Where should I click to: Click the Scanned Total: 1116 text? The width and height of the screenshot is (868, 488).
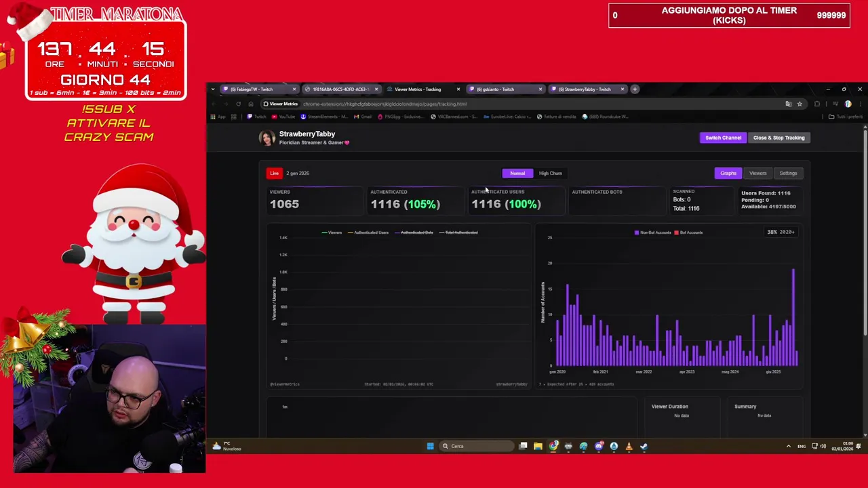pos(686,209)
